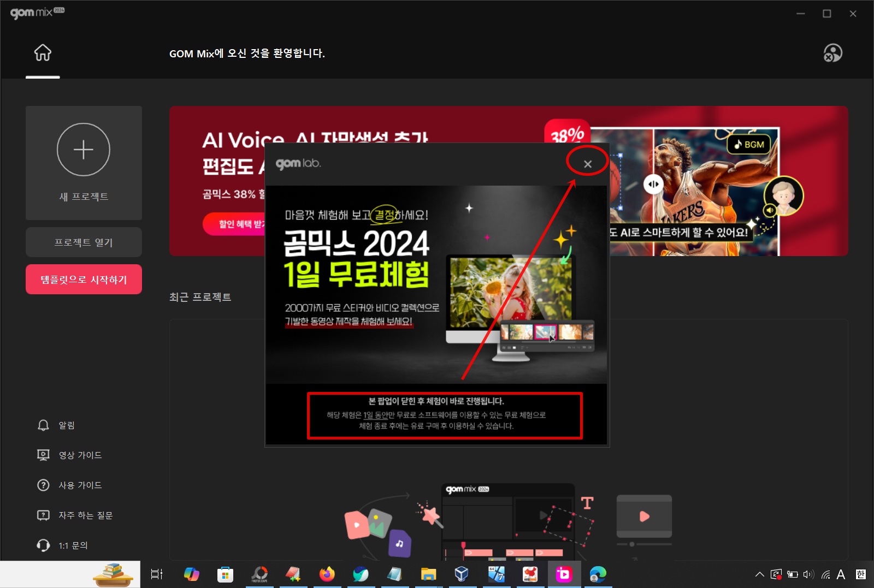Click the 사용 가이드 label
This screenshot has width=874, height=588.
(80, 485)
